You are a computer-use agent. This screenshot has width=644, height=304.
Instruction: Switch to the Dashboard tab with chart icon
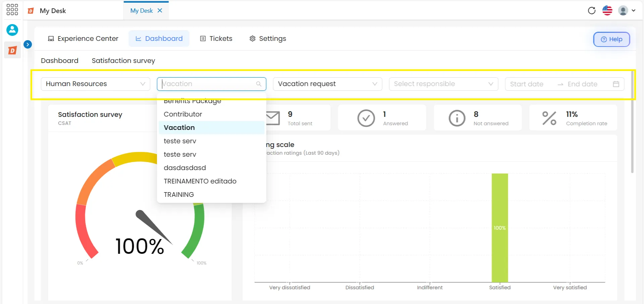click(159, 39)
